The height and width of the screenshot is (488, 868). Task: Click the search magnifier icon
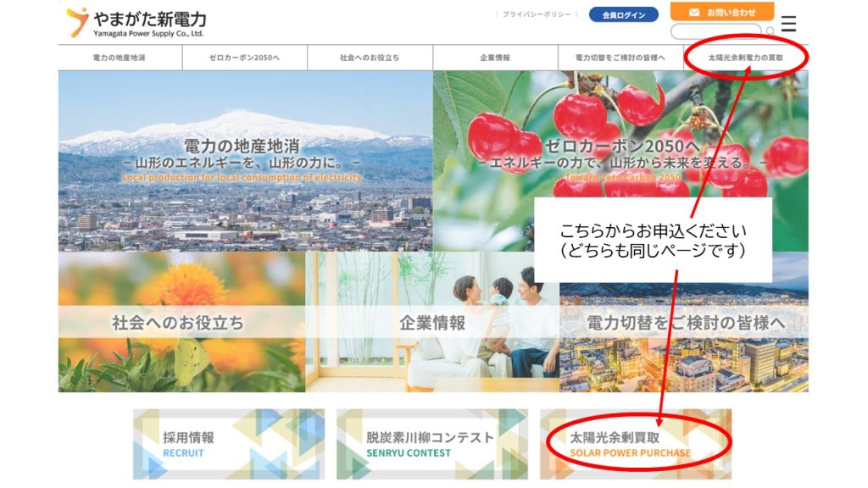click(x=770, y=32)
